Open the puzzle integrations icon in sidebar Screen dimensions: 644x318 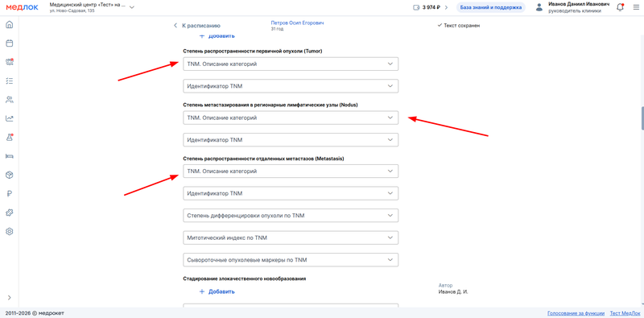click(10, 213)
